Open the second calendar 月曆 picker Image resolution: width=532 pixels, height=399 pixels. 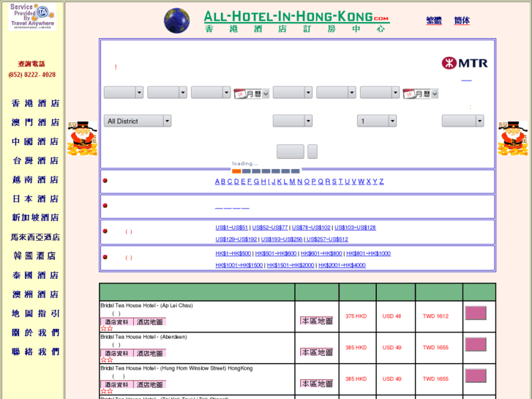tap(421, 94)
